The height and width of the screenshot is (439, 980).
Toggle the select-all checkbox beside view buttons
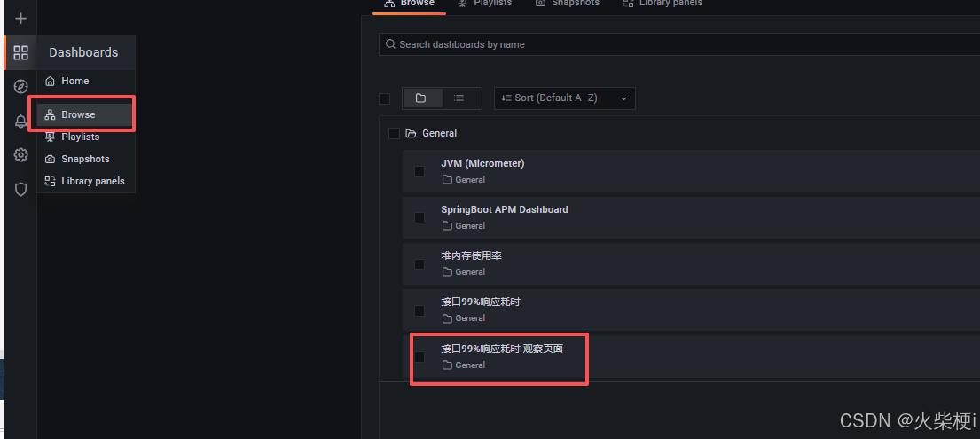(x=385, y=98)
